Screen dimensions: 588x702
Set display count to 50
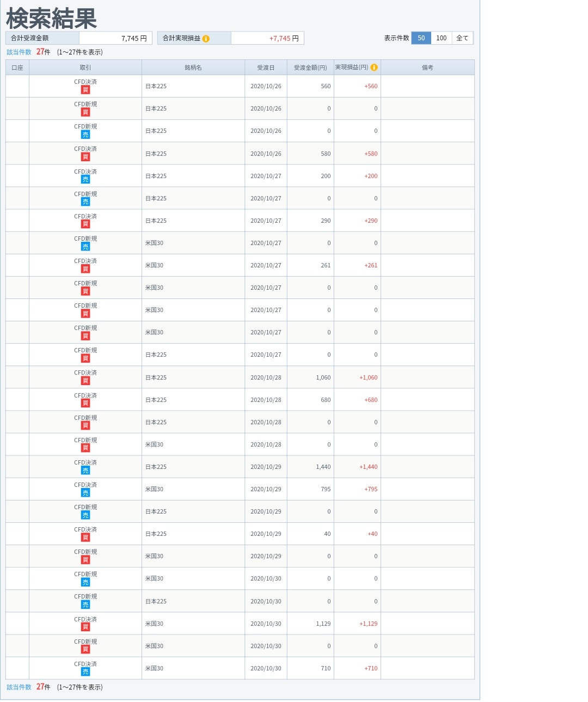421,38
